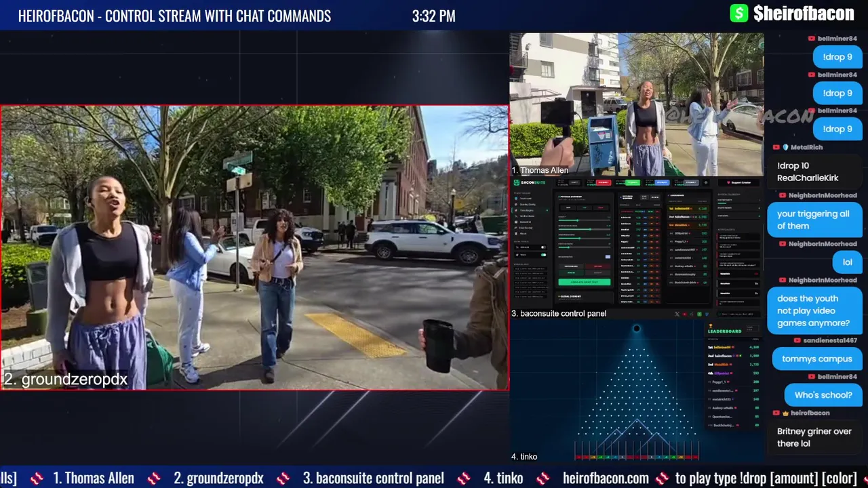Image resolution: width=868 pixels, height=488 pixels.
Task: Click '2. groundzeropdx' in the bottom ticker
Action: tap(218, 478)
